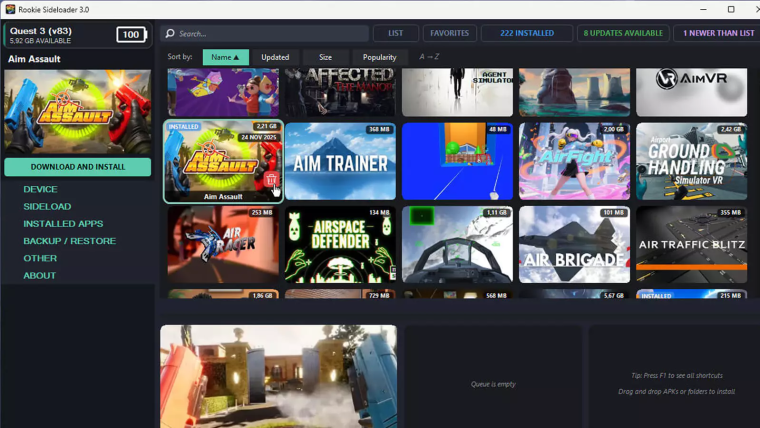
Task: Sort games by Popularity
Action: point(379,57)
